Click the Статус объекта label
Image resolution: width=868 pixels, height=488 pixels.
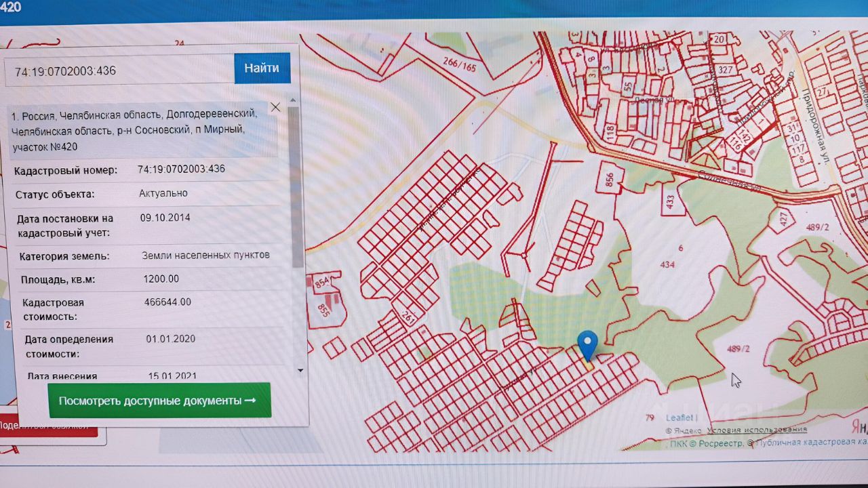click(x=56, y=195)
